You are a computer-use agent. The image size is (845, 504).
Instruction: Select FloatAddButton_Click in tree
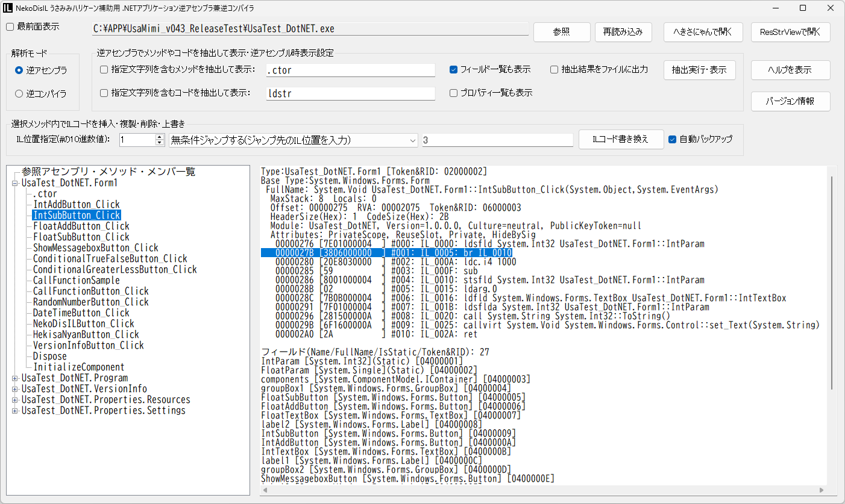click(81, 226)
